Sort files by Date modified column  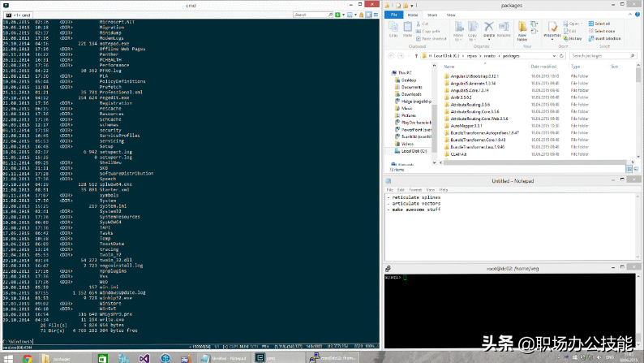(545, 65)
